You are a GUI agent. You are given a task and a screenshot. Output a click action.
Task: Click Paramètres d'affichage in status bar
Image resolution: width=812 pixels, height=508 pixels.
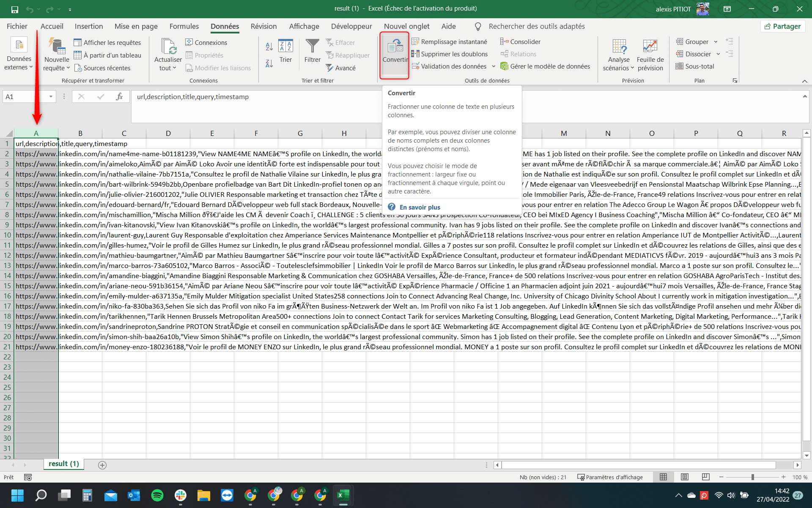610,477
